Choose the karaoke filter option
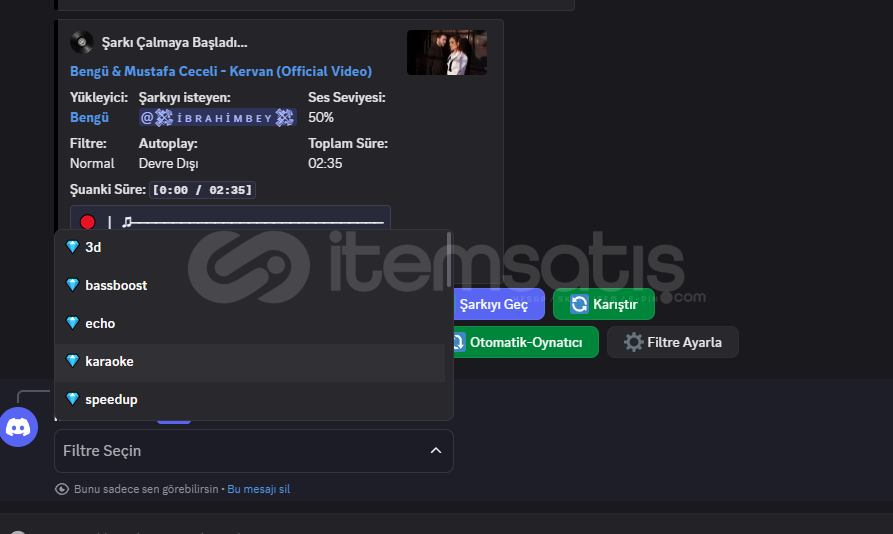This screenshot has height=534, width=893. pos(249,362)
